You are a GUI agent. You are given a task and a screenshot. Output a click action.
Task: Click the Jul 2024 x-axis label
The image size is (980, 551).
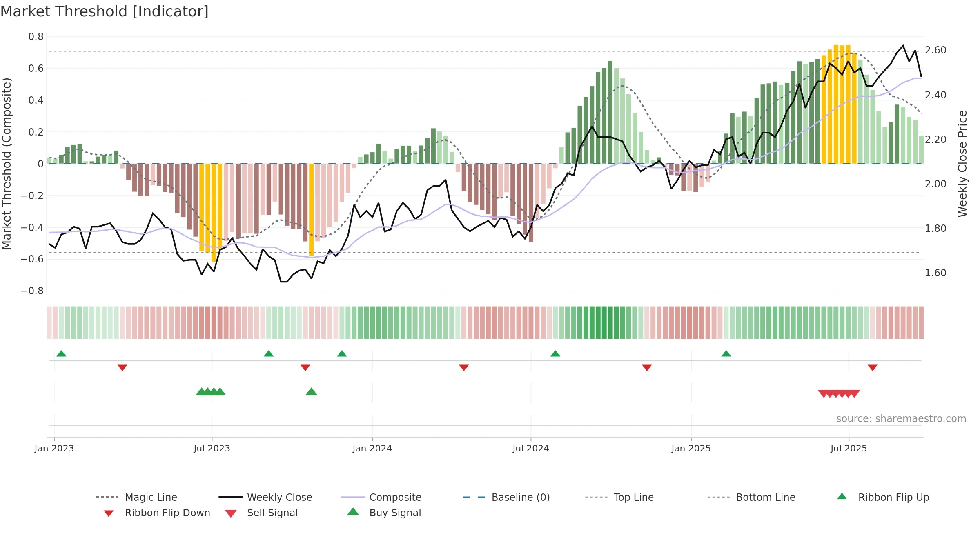(x=531, y=448)
